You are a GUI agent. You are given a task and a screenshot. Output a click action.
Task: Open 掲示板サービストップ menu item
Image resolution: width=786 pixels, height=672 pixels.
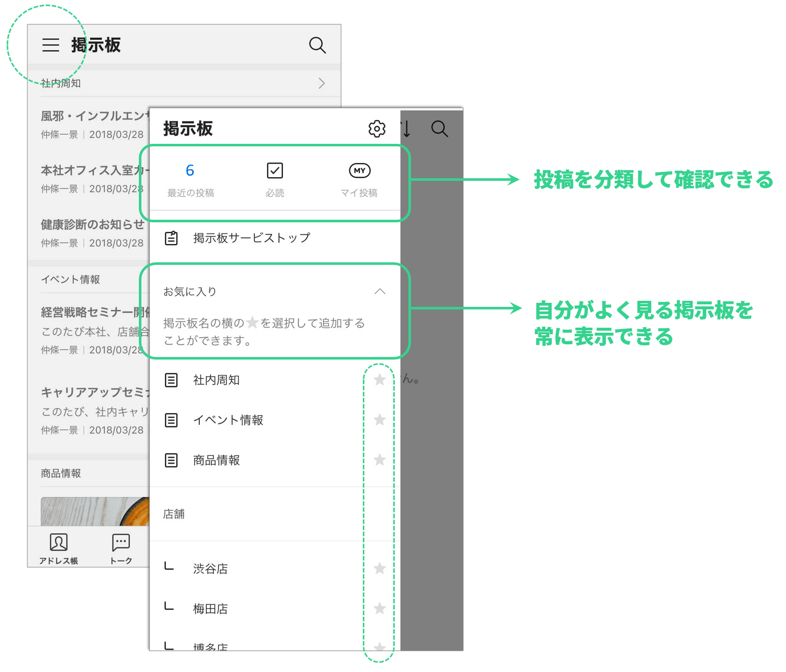251,238
